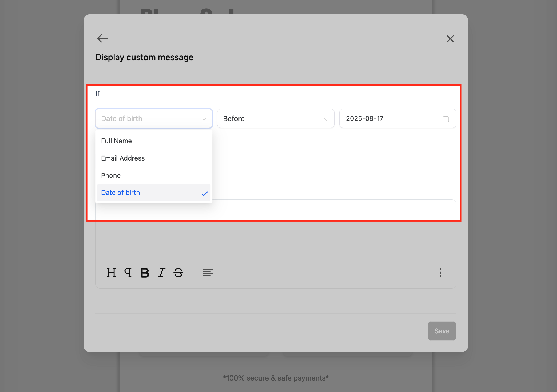
Task: Click the Save button
Action: click(442, 331)
